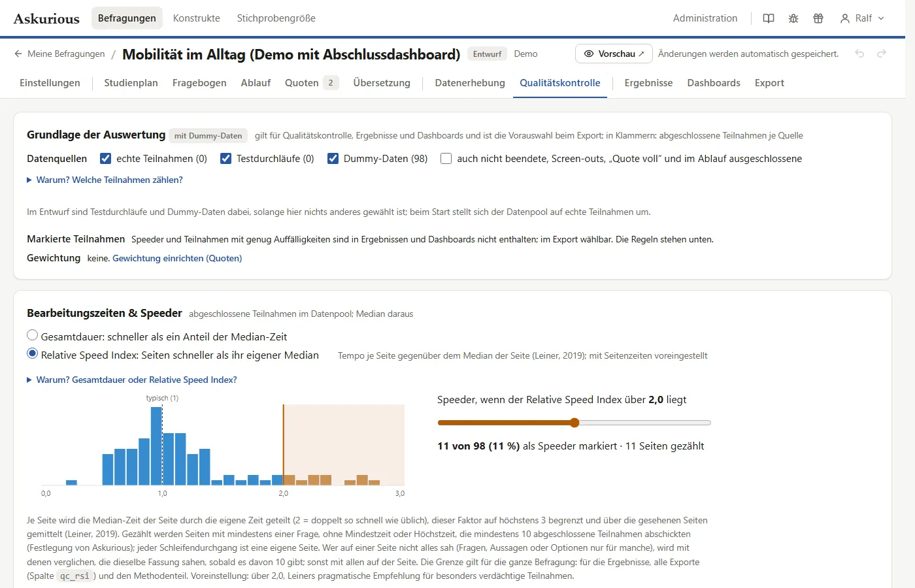
Task: Select the Relative Speed Index radio option
Action: click(32, 353)
